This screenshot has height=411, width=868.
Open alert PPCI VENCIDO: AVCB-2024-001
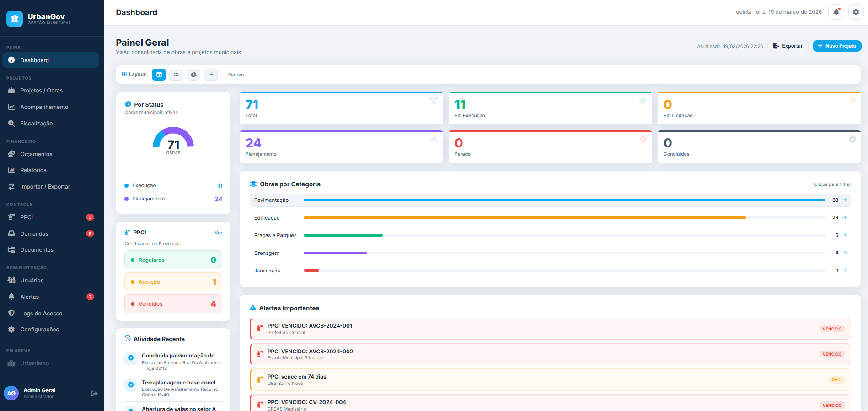tap(550, 329)
